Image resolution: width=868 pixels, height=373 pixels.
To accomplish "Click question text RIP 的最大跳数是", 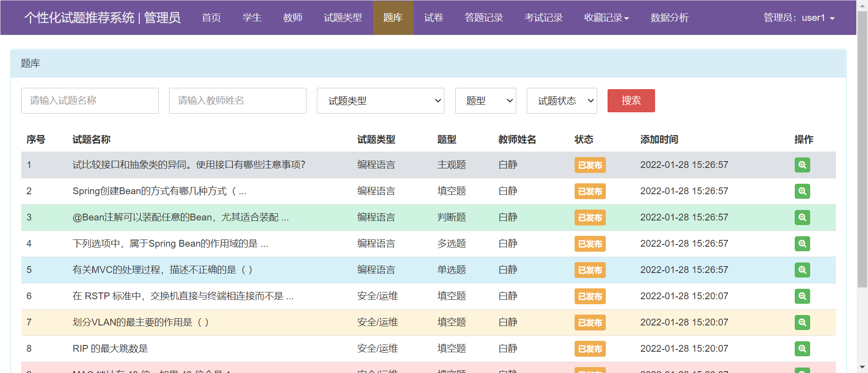I will point(110,349).
